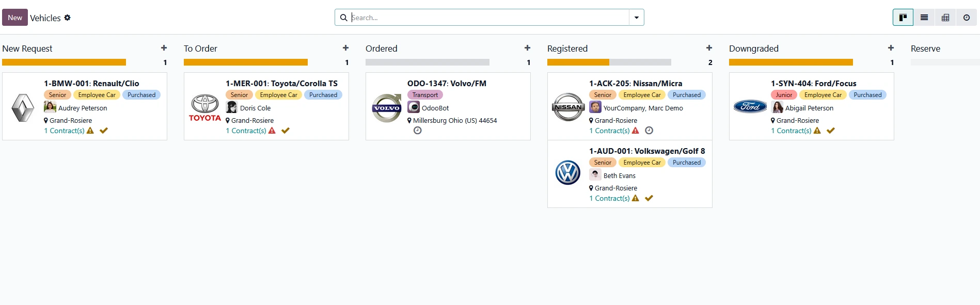Open the pivot table view
This screenshot has height=305, width=980.
click(x=945, y=18)
